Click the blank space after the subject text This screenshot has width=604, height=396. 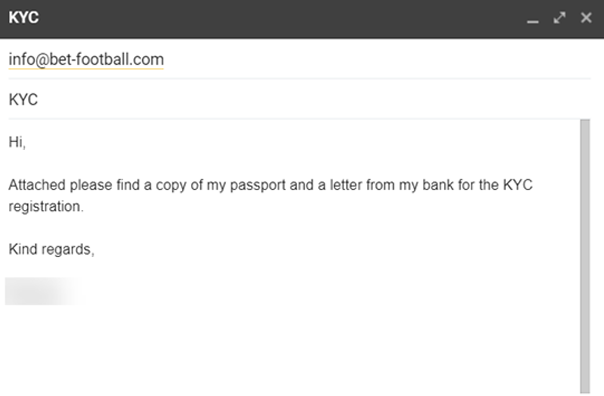coord(314,99)
